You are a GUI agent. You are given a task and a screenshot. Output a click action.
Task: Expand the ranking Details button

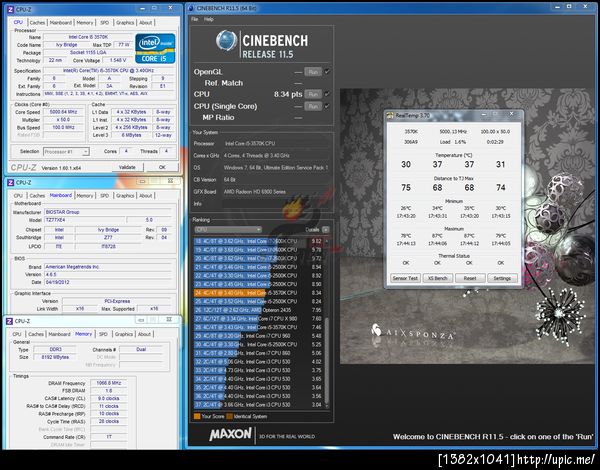click(x=326, y=230)
